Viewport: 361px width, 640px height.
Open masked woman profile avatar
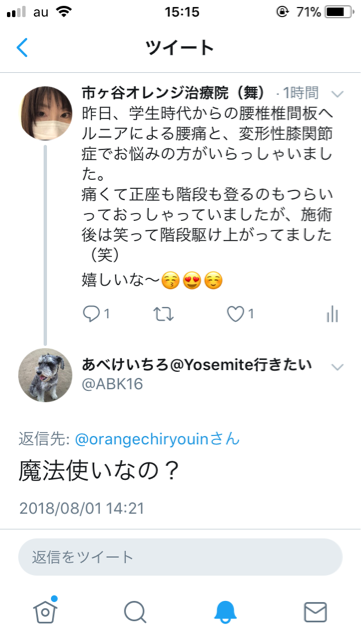pos(45,113)
